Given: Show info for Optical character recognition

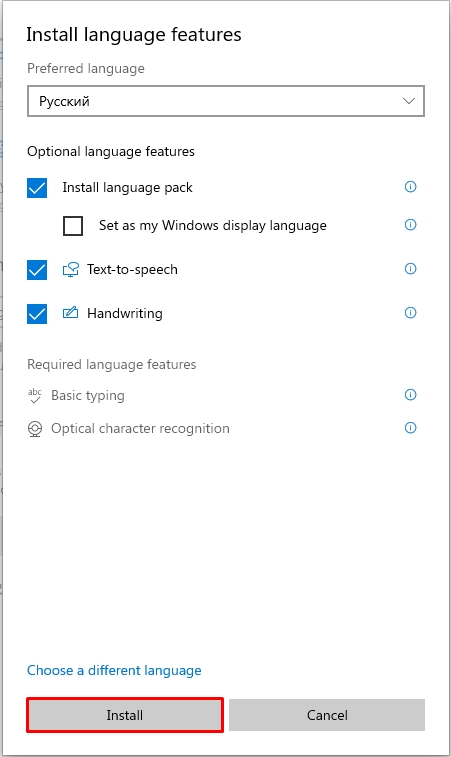Looking at the screenshot, I should coord(410,427).
